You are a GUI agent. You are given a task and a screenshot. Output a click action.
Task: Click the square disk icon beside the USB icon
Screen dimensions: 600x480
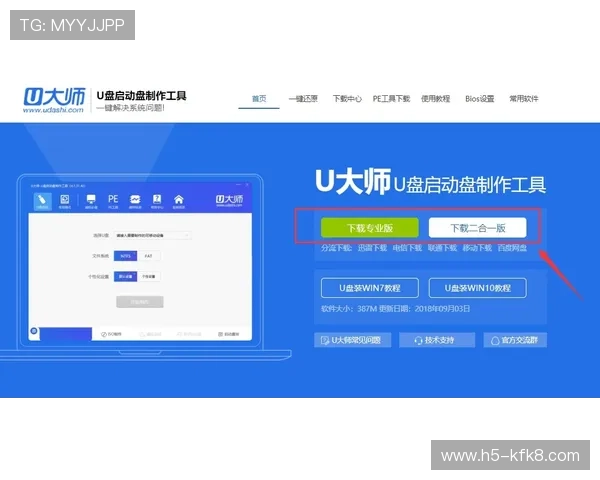point(65,201)
